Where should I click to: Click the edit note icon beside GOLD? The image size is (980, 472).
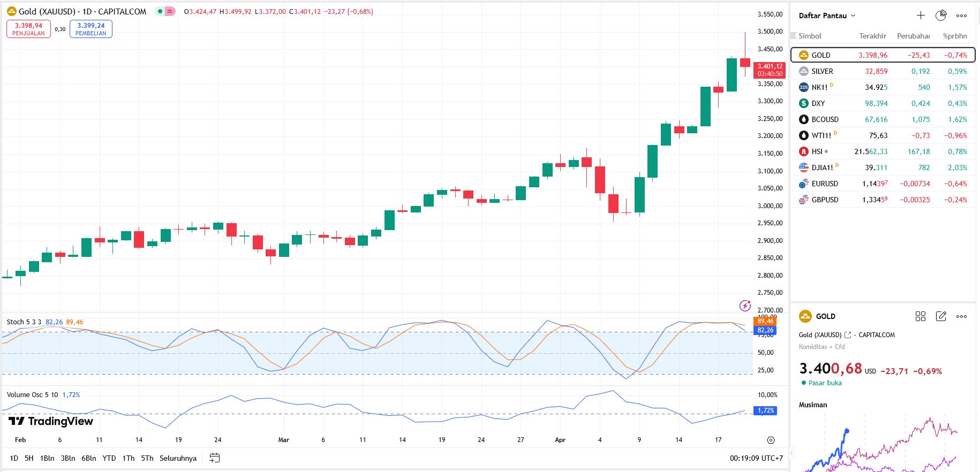(x=941, y=316)
